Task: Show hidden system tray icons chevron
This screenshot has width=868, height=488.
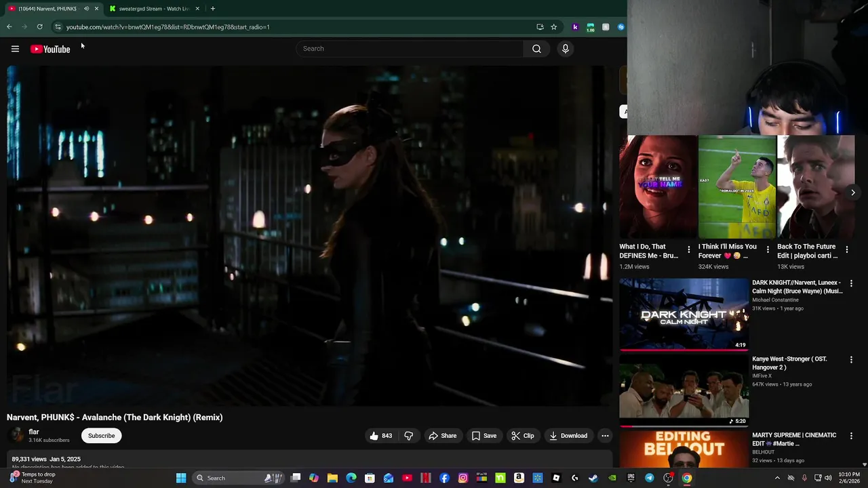Action: pyautogui.click(x=777, y=478)
